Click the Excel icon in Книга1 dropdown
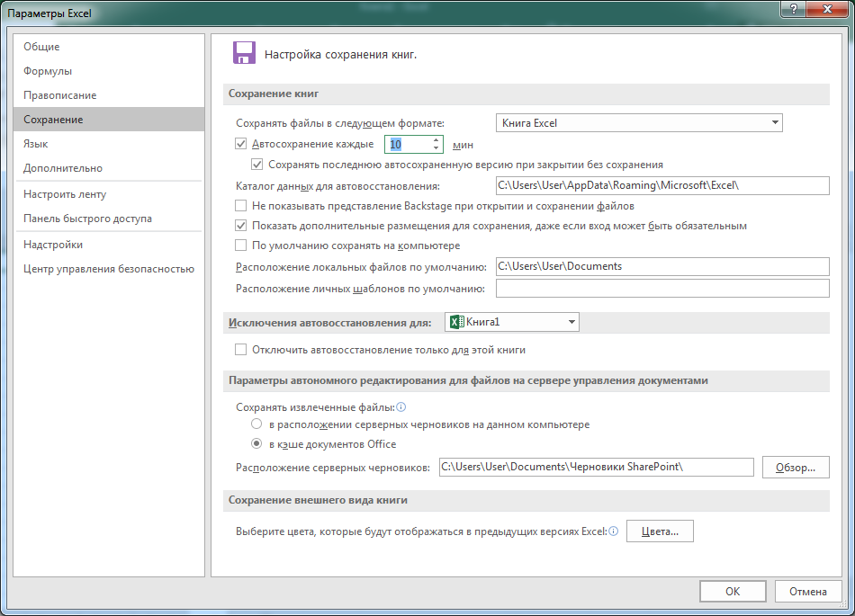 [x=456, y=322]
